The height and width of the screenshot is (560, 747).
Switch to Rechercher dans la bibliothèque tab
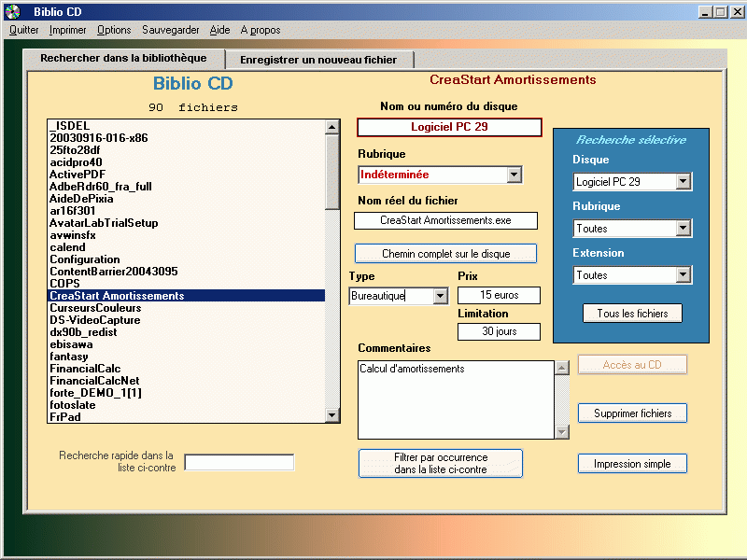click(x=123, y=58)
